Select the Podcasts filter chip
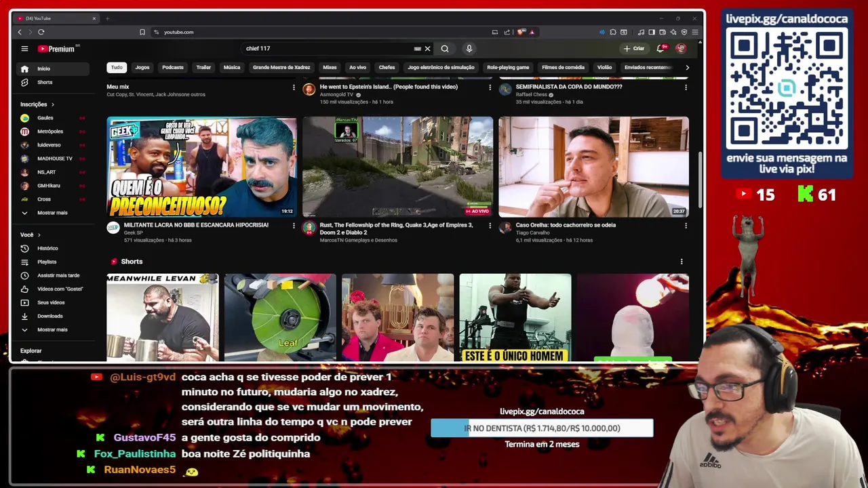This screenshot has height=488, width=868. 173,67
